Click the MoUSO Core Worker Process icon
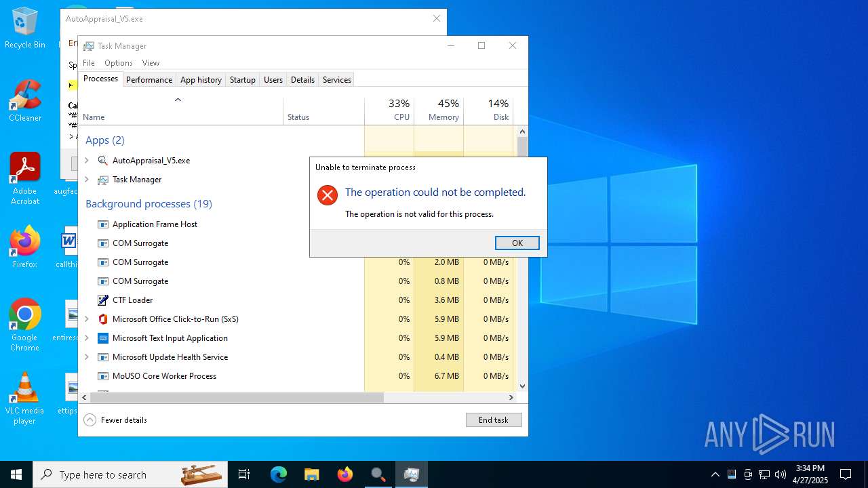 click(103, 376)
